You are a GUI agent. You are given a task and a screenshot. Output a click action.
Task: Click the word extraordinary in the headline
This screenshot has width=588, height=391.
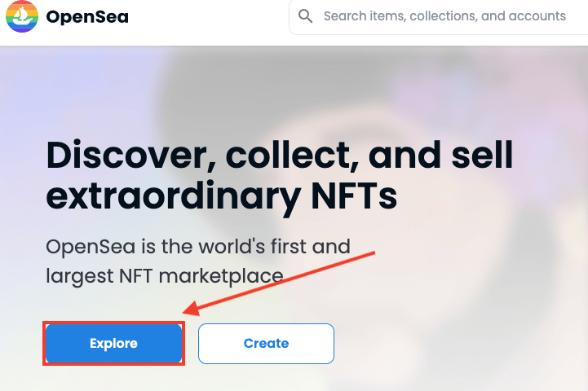173,195
